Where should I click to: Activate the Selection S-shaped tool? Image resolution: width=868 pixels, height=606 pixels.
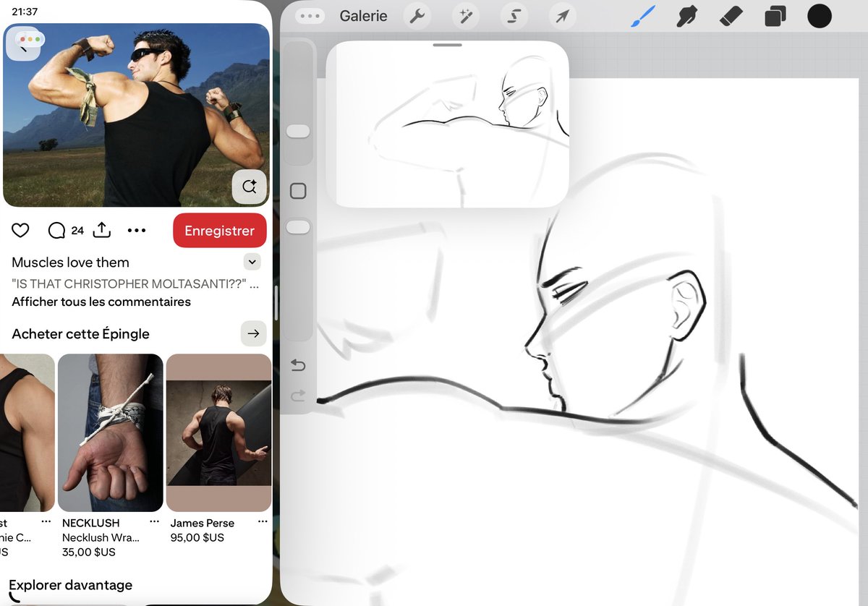(514, 16)
